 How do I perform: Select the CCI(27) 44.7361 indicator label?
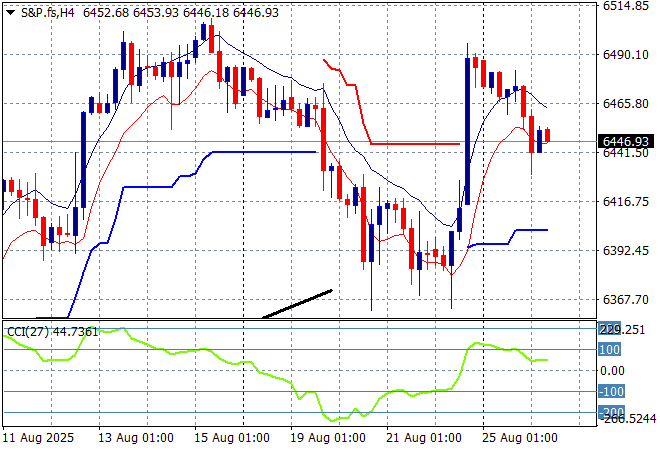[x=53, y=332]
